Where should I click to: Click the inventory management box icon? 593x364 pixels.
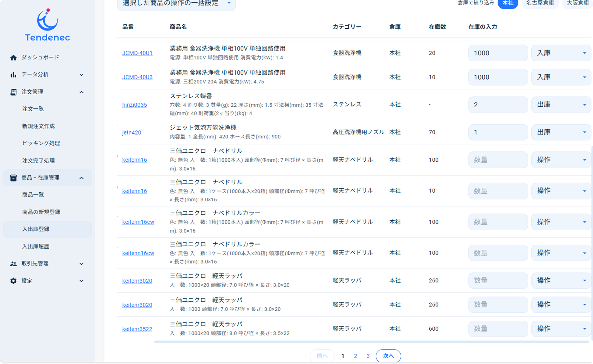point(14,178)
